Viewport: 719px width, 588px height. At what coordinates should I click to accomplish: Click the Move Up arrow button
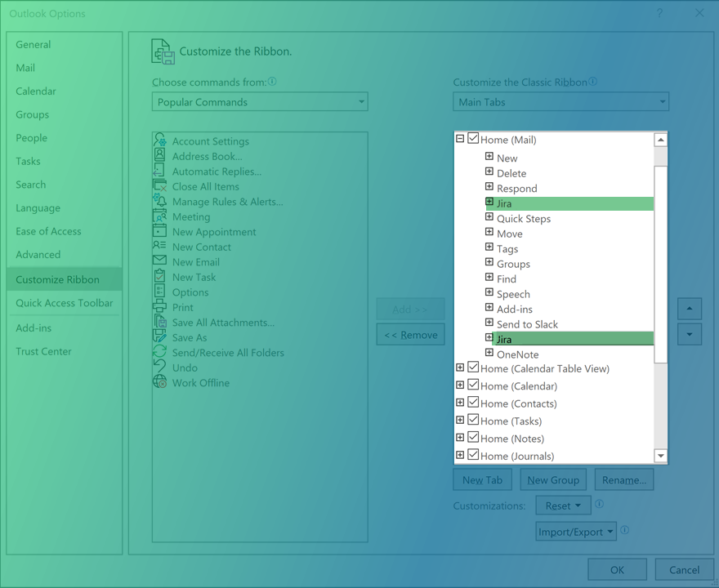coord(689,309)
